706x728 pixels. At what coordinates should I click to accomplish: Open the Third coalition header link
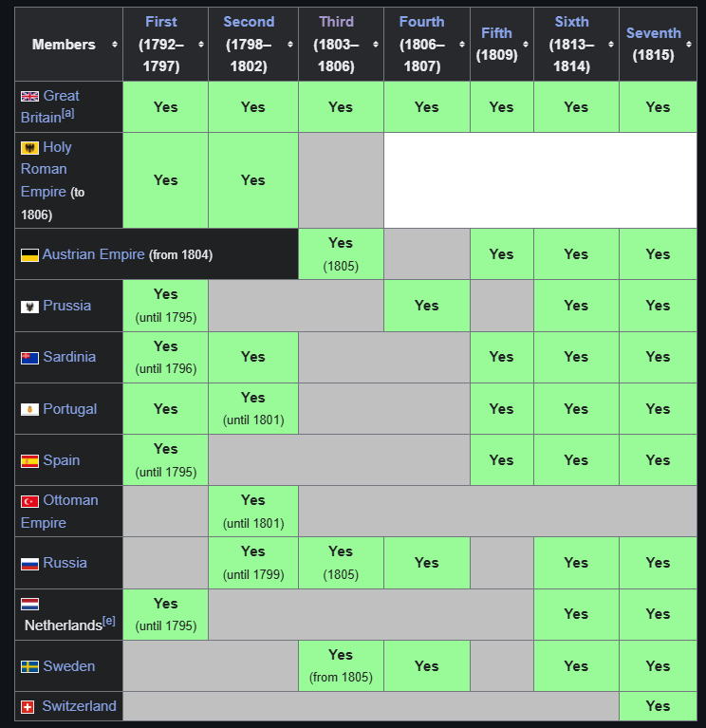point(336,22)
